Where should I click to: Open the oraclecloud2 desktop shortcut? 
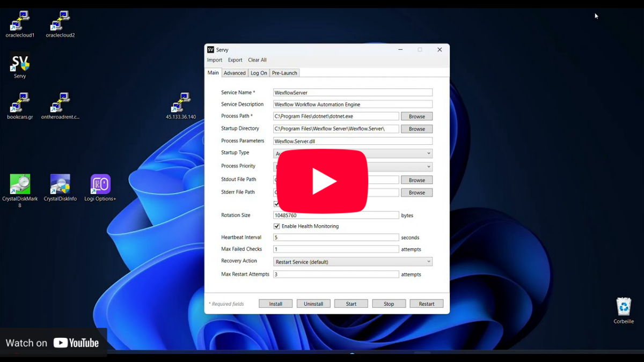click(60, 24)
